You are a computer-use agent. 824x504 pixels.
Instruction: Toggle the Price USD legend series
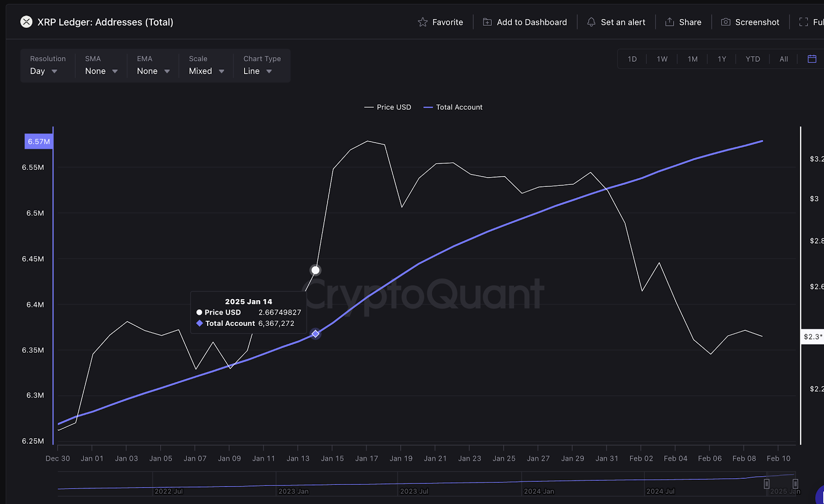pyautogui.click(x=388, y=107)
